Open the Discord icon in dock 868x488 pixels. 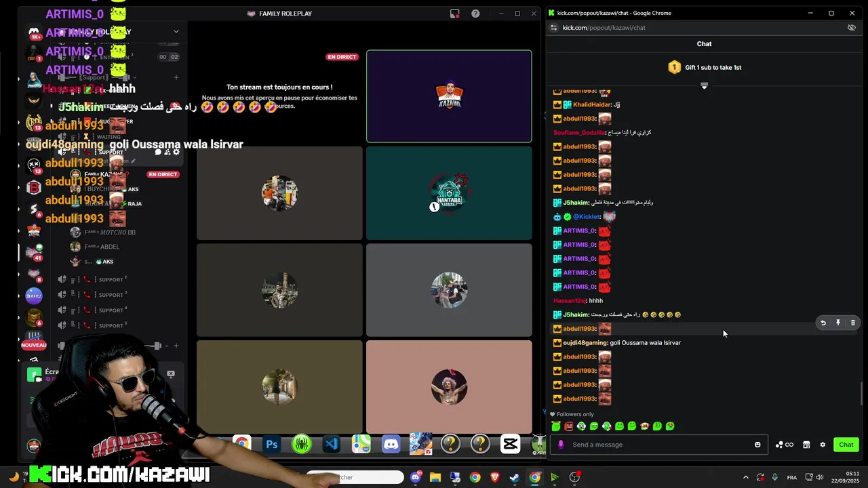(x=391, y=445)
